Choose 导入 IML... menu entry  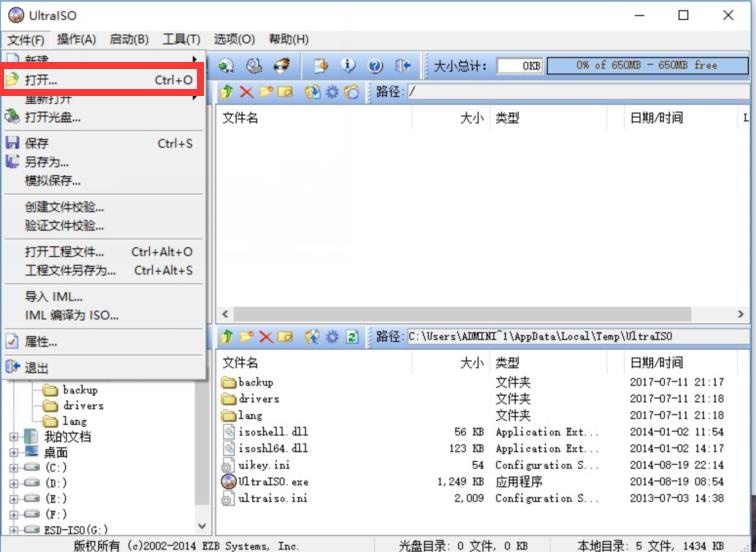click(104, 296)
